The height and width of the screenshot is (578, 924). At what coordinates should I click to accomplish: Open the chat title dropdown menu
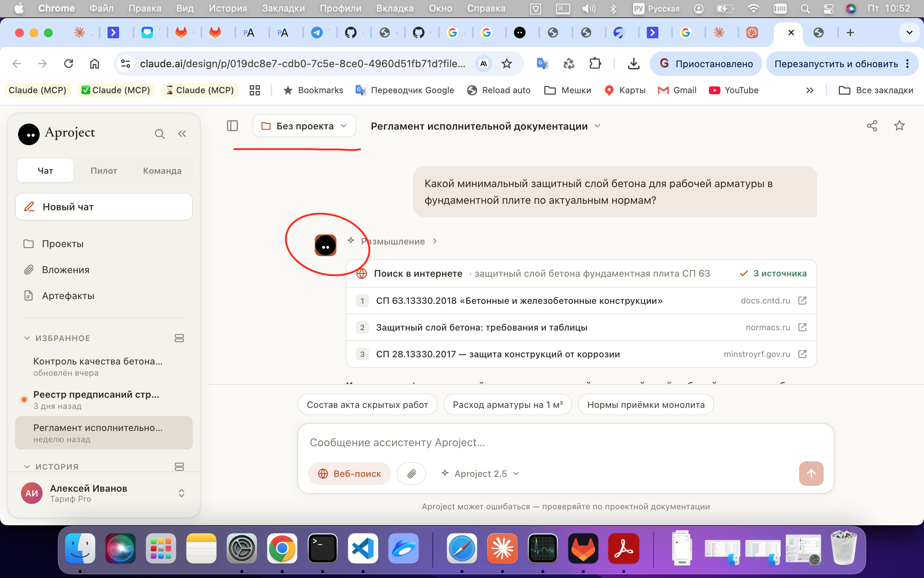[598, 126]
